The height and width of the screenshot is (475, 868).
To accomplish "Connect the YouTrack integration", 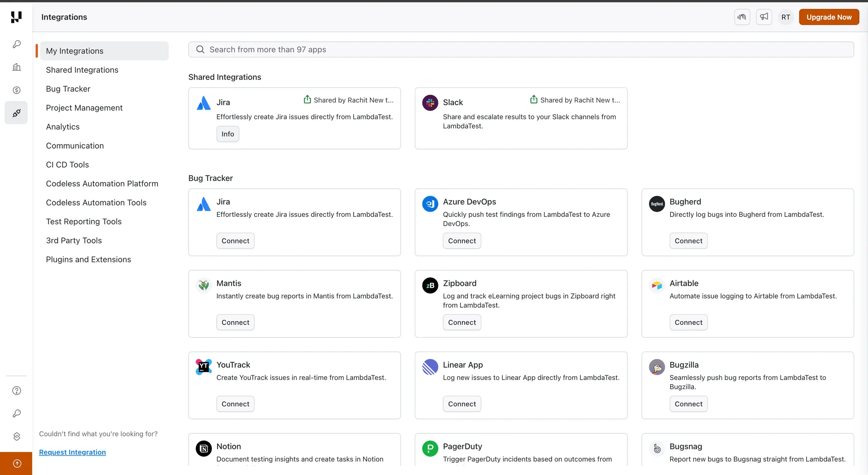I will tap(235, 404).
